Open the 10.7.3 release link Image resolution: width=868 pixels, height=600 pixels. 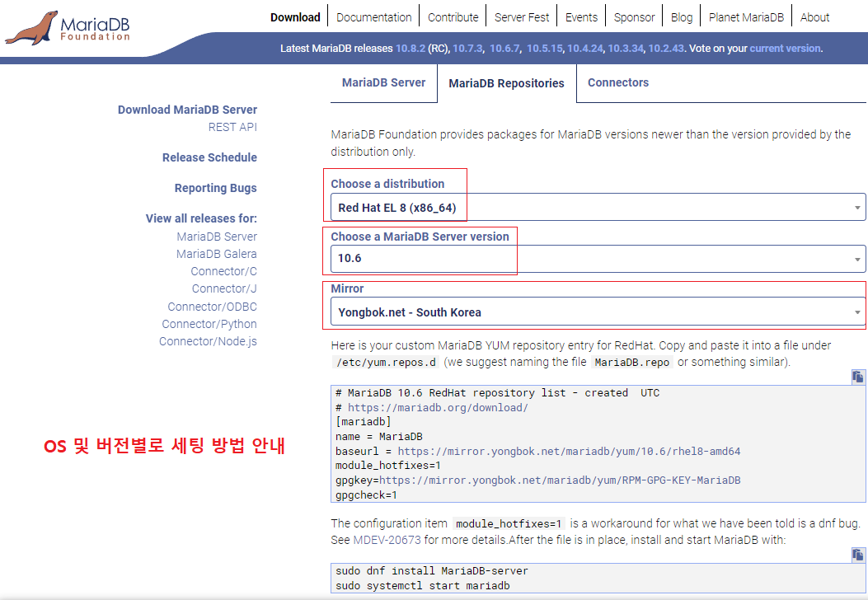tap(467, 48)
